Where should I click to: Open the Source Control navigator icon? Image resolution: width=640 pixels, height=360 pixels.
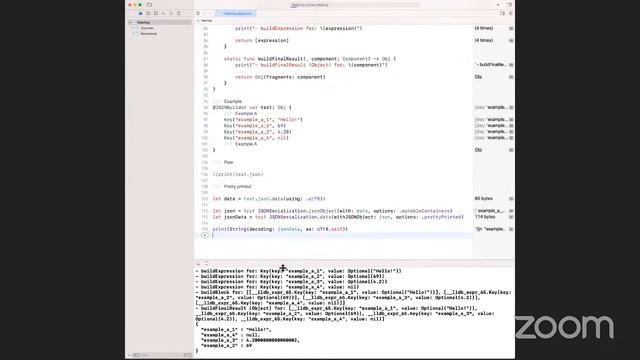(x=148, y=13)
